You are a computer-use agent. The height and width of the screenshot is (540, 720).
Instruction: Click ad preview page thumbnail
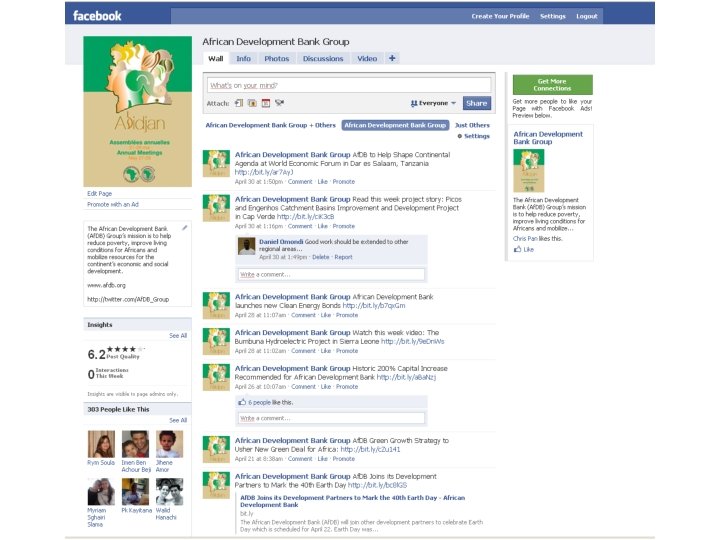click(529, 171)
